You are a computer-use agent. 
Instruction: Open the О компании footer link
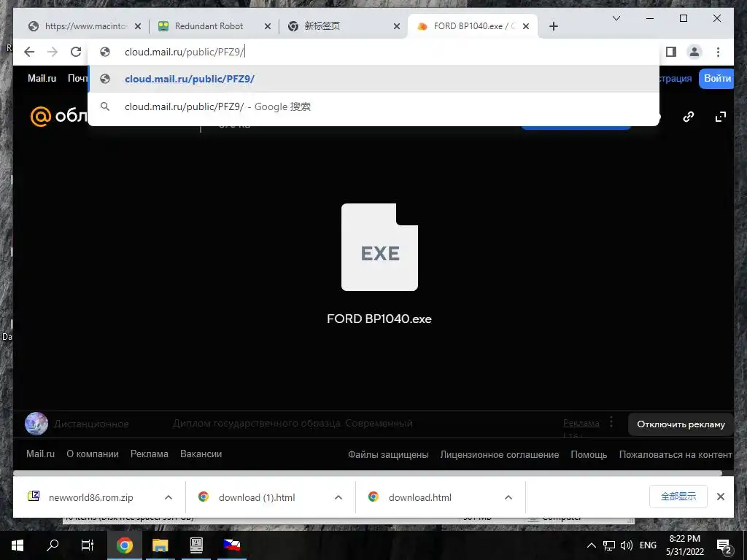(x=93, y=454)
